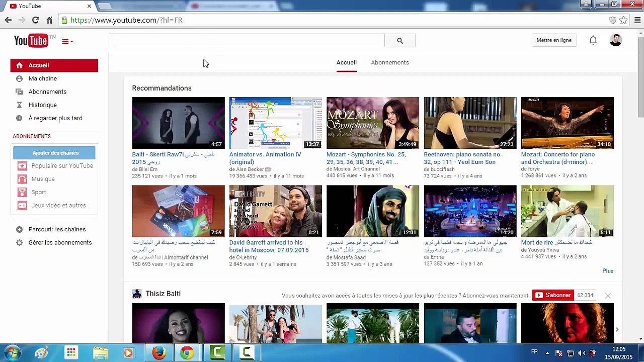Viewport: 644px width, 362px height.
Task: Switch to the Accueil tab
Action: [x=346, y=62]
